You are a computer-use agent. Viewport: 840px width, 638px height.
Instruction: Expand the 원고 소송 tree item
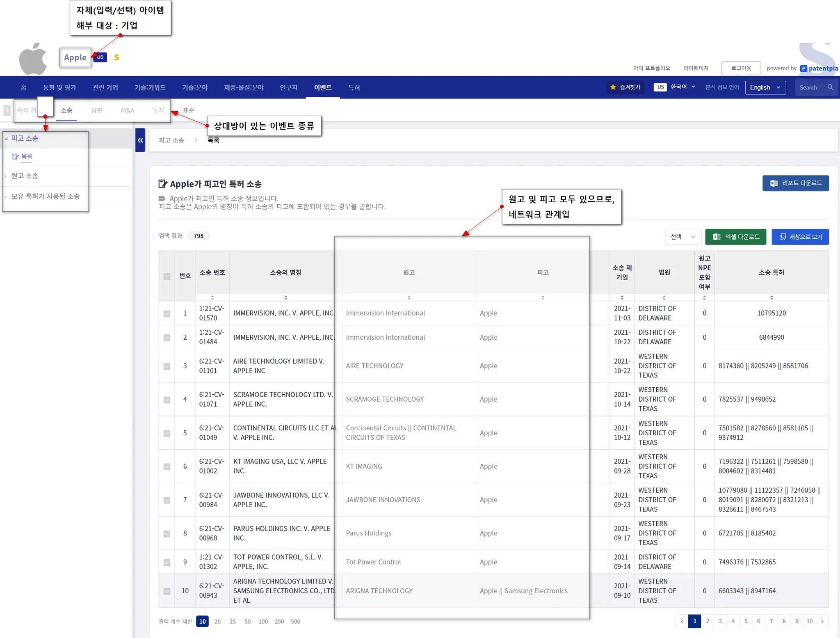25,176
